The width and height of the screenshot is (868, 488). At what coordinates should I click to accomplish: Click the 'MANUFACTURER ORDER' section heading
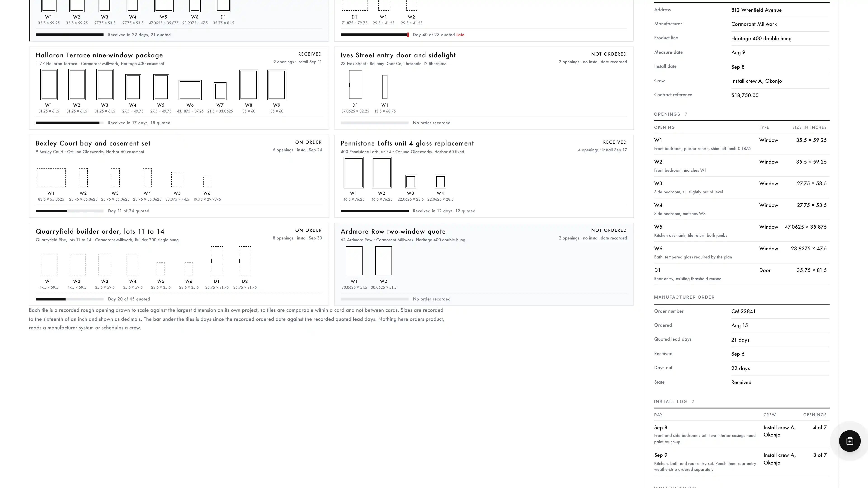click(684, 297)
